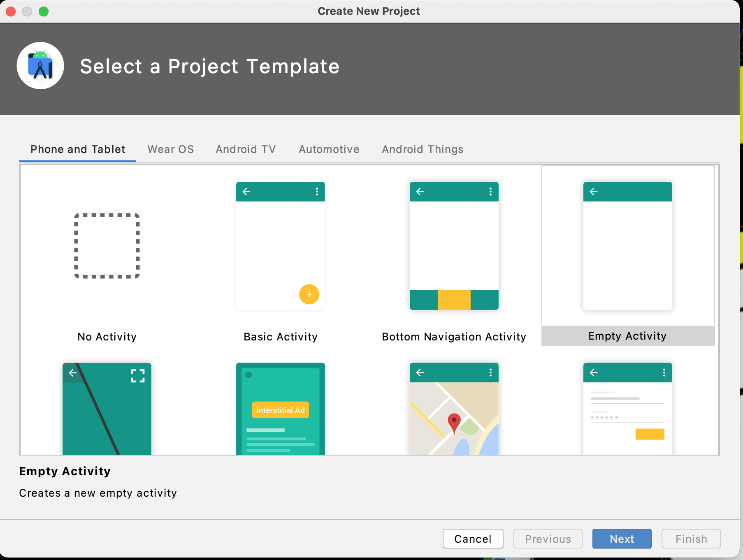The width and height of the screenshot is (743, 560).
Task: Choose the Basic Activity template thumbnail
Action: (x=280, y=246)
